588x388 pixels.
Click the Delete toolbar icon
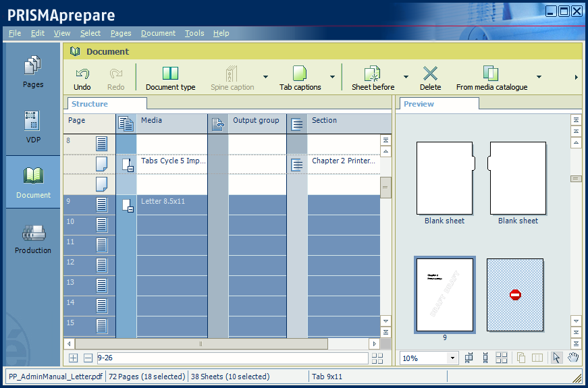coord(430,74)
